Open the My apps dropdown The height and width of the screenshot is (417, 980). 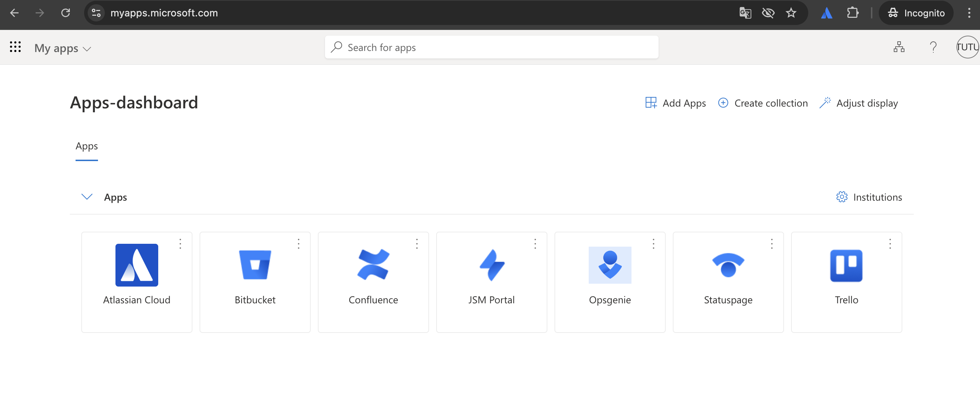click(x=63, y=48)
